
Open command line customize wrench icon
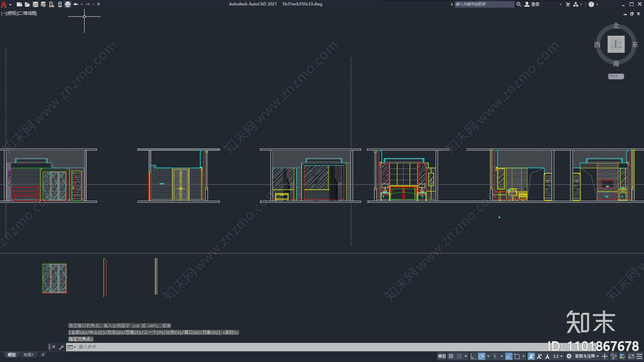pos(61,347)
